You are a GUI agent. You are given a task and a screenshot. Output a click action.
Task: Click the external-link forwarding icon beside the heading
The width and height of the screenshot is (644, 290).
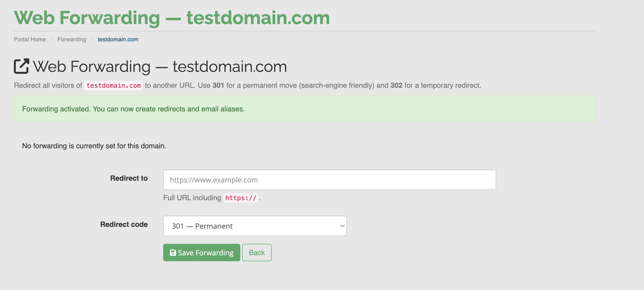click(21, 66)
